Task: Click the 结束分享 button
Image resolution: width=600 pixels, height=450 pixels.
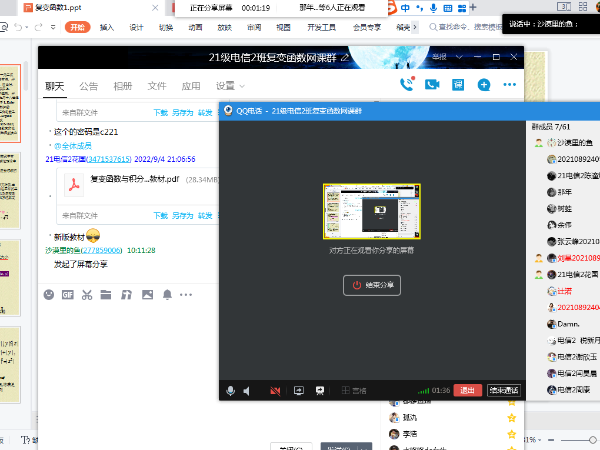Action: 372,285
